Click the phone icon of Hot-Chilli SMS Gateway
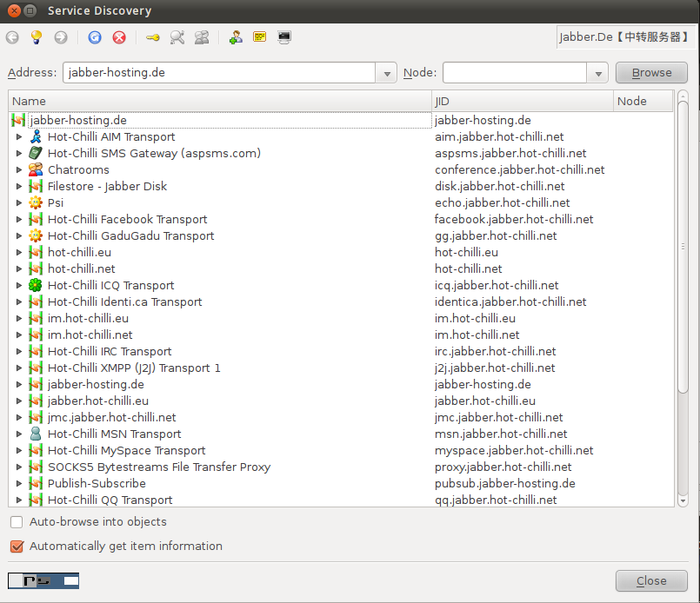Screen dimensions: 700x603 point(36,153)
